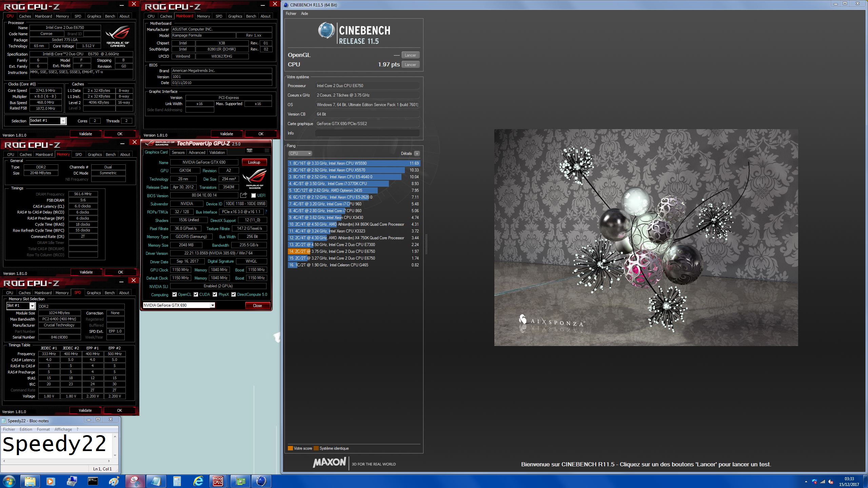Open Internet Explorer from the taskbar
The height and width of the screenshot is (488, 868).
pyautogui.click(x=198, y=481)
